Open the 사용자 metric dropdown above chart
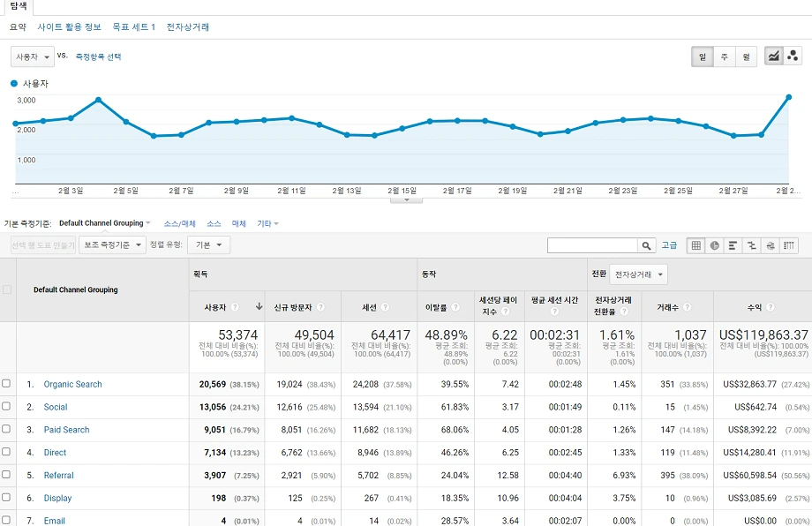 click(x=32, y=57)
